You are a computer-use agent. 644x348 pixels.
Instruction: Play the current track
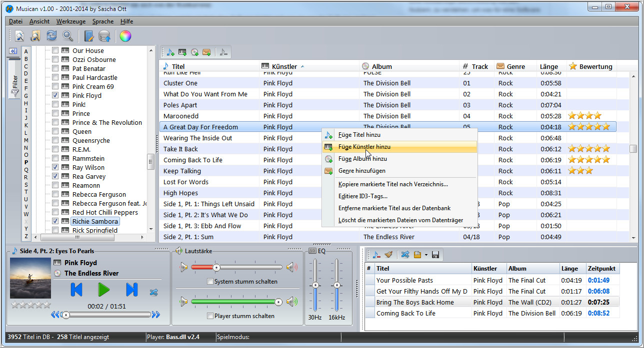click(x=104, y=290)
